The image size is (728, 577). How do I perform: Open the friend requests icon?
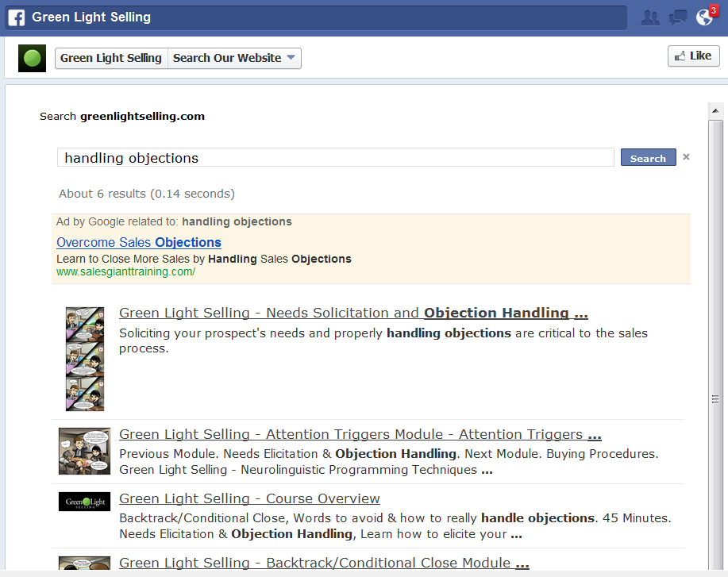650,17
